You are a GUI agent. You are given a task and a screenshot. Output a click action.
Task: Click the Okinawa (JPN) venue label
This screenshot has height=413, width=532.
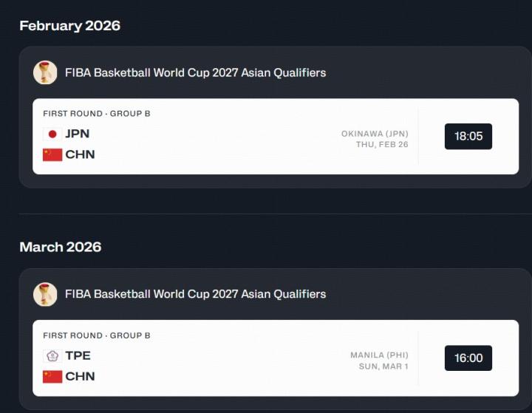(375, 134)
